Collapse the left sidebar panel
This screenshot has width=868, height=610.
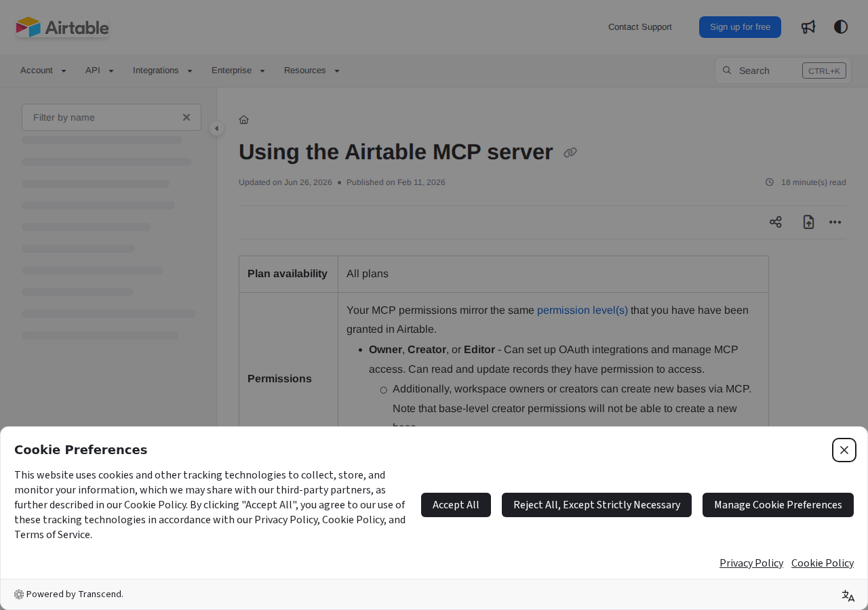tap(217, 128)
